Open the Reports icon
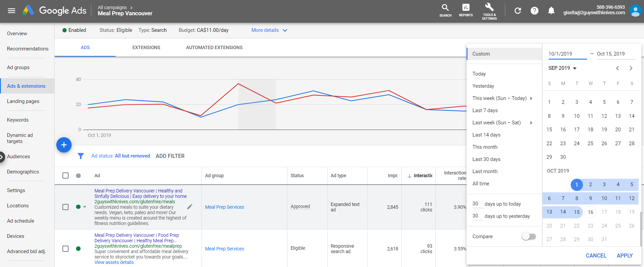644x267 pixels. pos(466,8)
